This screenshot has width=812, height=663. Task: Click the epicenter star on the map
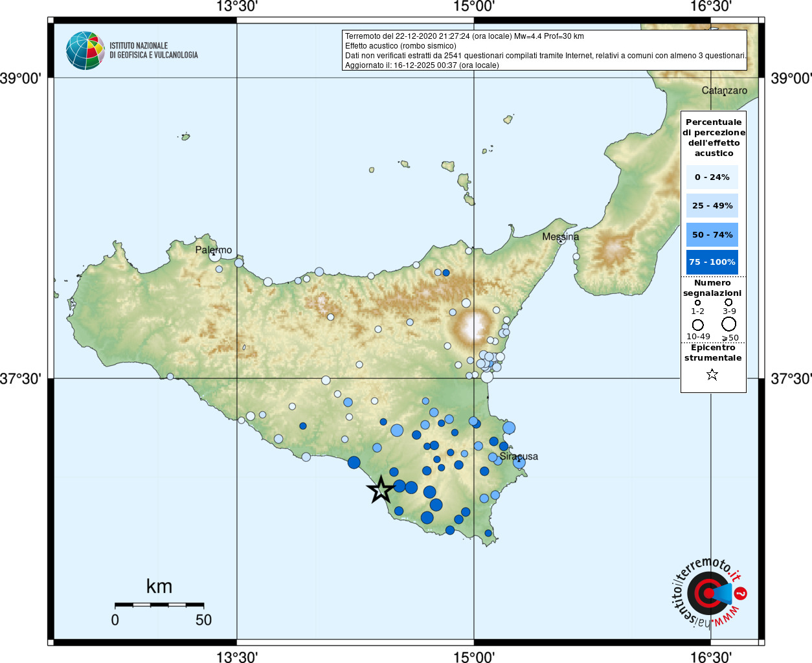(381, 489)
